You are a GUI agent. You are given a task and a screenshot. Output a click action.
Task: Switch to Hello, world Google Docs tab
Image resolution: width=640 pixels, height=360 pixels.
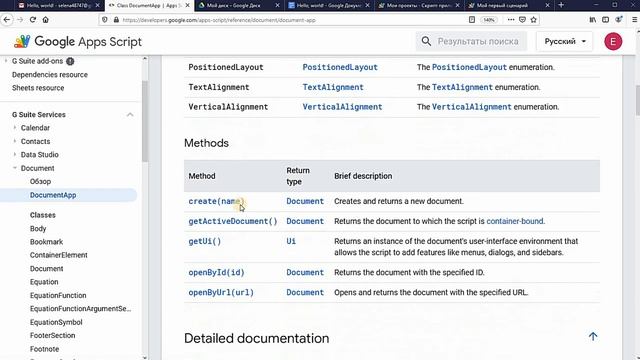coord(329,5)
